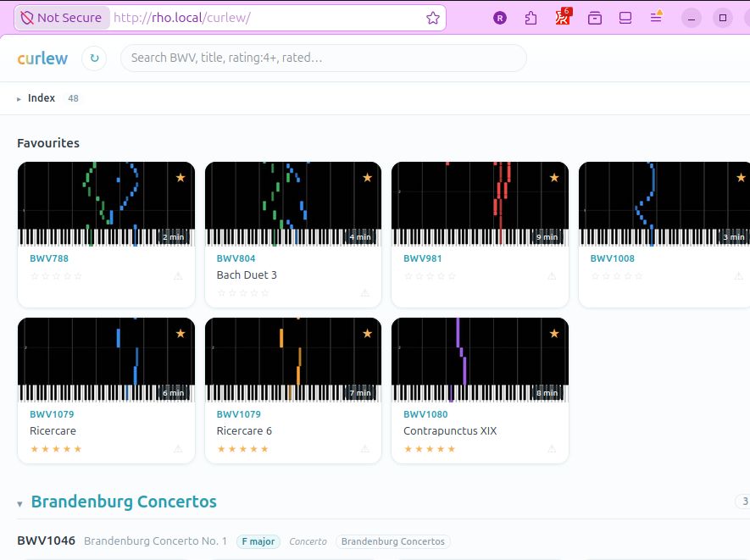Rate BWV1008 with the star rating
This screenshot has height=560, width=750.
click(x=617, y=276)
